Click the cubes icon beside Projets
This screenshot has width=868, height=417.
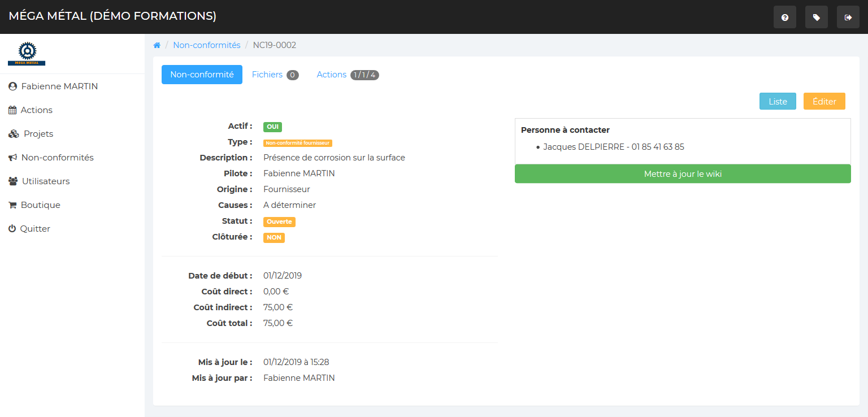pos(14,134)
